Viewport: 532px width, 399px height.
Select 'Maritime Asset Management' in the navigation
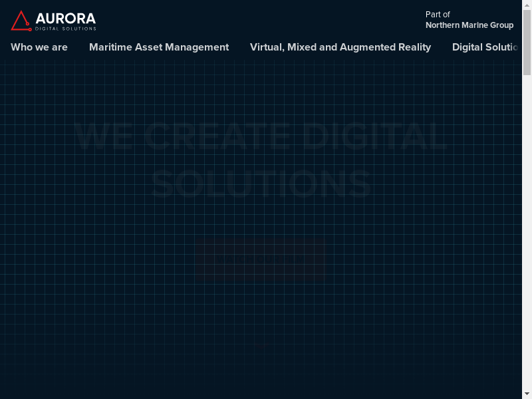pyautogui.click(x=159, y=47)
